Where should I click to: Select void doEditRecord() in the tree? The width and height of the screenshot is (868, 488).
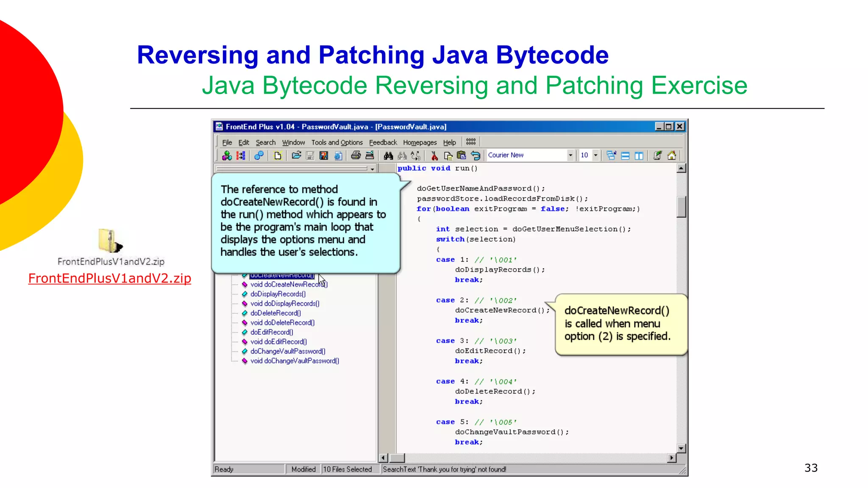(x=278, y=341)
